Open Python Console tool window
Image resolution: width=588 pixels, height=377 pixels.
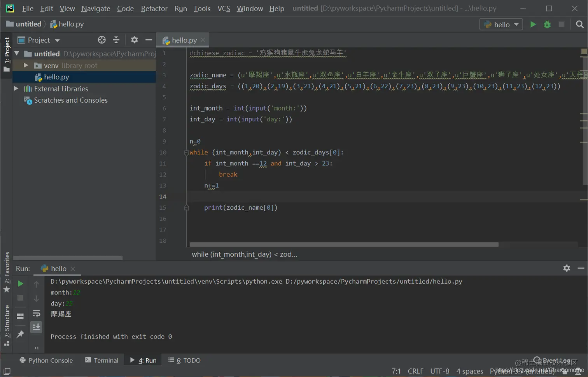click(x=46, y=360)
